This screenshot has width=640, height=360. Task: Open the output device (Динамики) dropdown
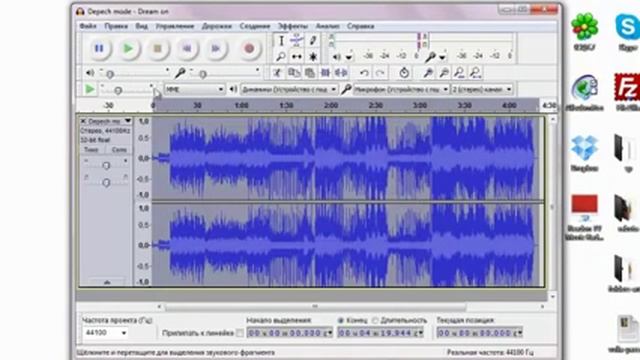tap(289, 89)
